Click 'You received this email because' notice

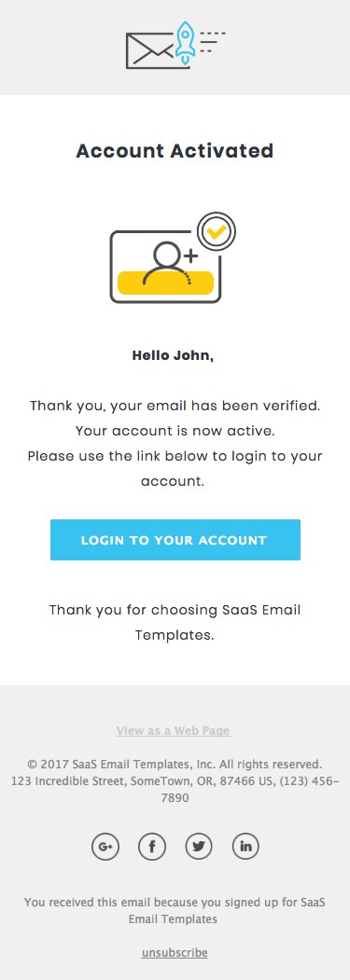pos(175,911)
